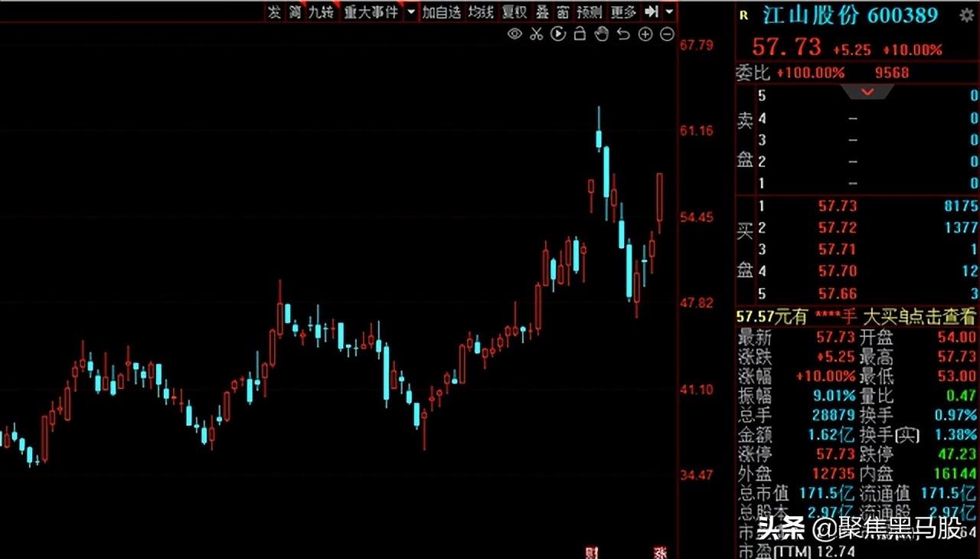
Task: Click stock name 江山股份 600389
Action: point(850,15)
